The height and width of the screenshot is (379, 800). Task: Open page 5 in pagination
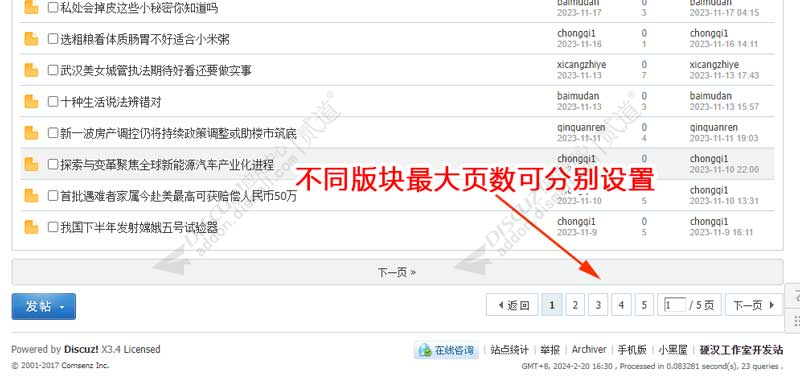(644, 305)
